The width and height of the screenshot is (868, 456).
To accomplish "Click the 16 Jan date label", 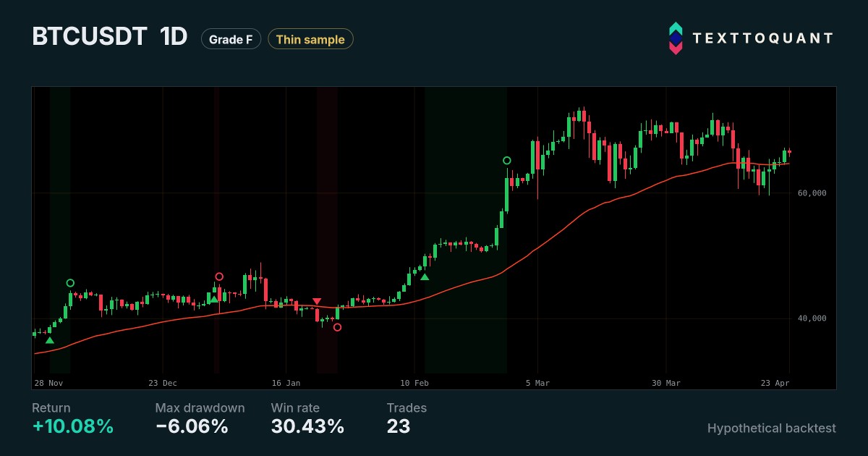I will 286,382.
